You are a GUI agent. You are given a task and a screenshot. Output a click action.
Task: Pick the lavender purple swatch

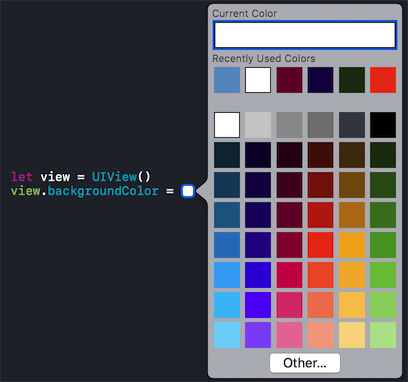(x=258, y=335)
